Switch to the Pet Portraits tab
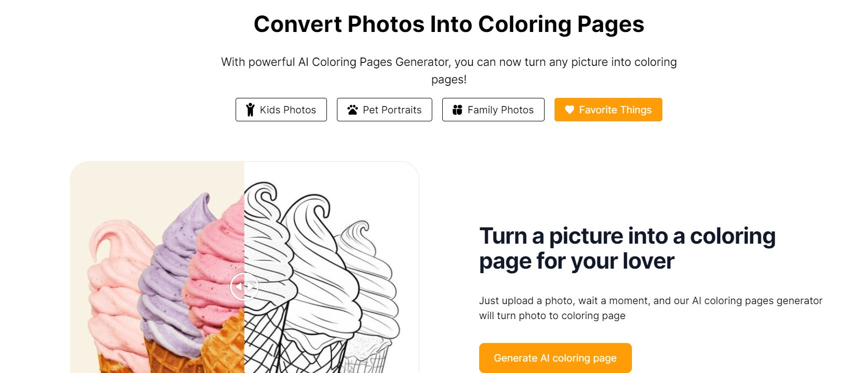The height and width of the screenshot is (373, 868). coord(384,110)
